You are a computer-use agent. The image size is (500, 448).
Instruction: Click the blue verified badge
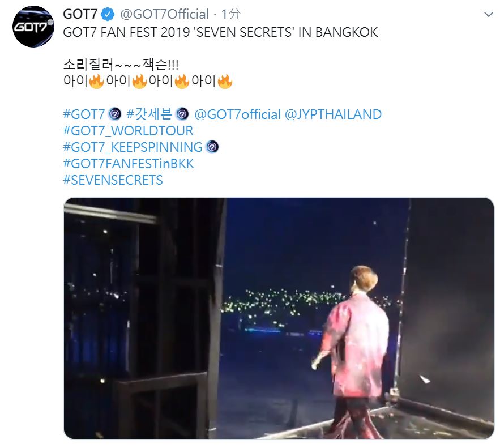tap(108, 14)
